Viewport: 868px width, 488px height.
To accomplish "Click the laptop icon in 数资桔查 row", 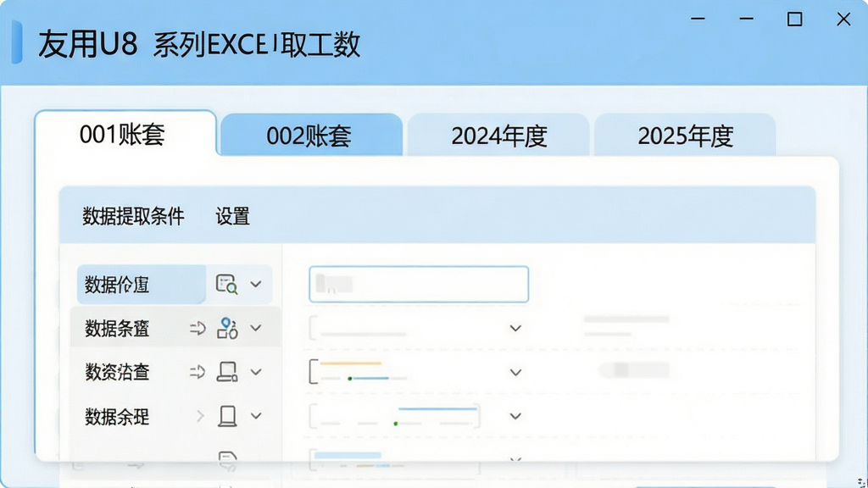I will pos(227,372).
